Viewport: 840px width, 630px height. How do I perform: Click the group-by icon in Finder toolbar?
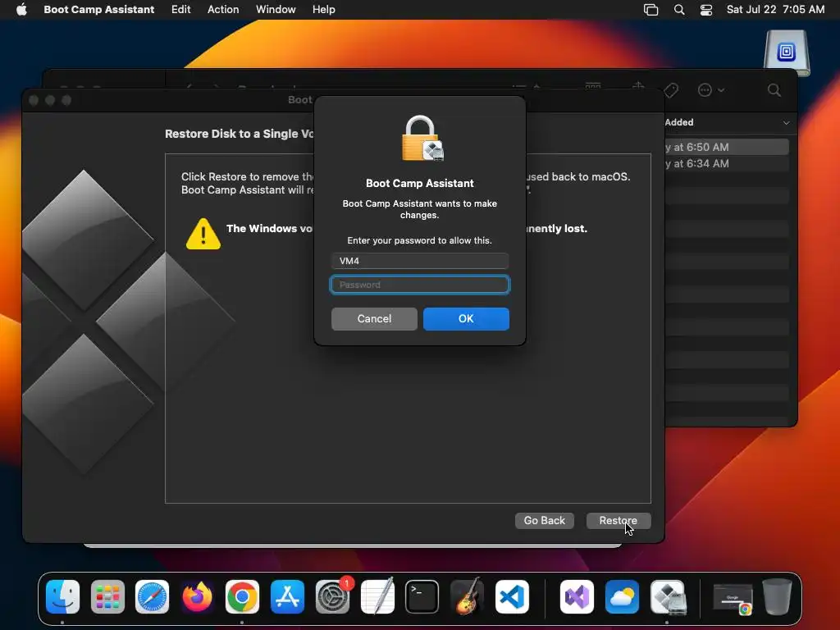point(592,85)
